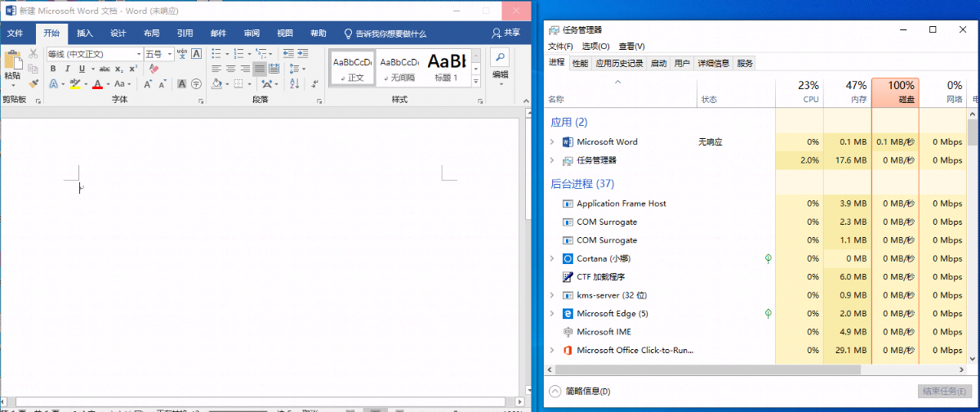Screen dimensions: 980x412
Task: Click Grow Font (larger A) icon
Action: pos(148,83)
